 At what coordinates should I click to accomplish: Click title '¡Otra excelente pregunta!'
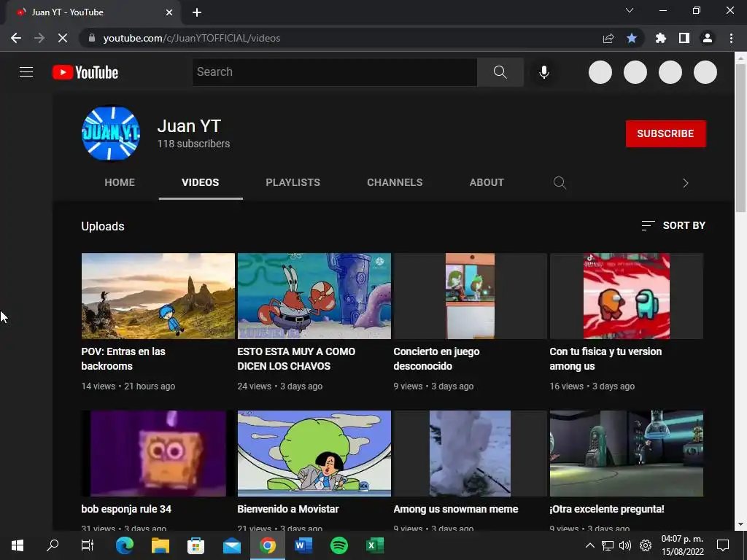point(607,509)
